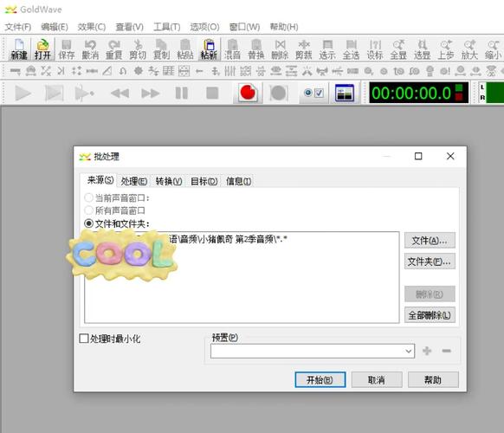Click the plus icon to add preset
The width and height of the screenshot is (504, 433).
(x=427, y=351)
